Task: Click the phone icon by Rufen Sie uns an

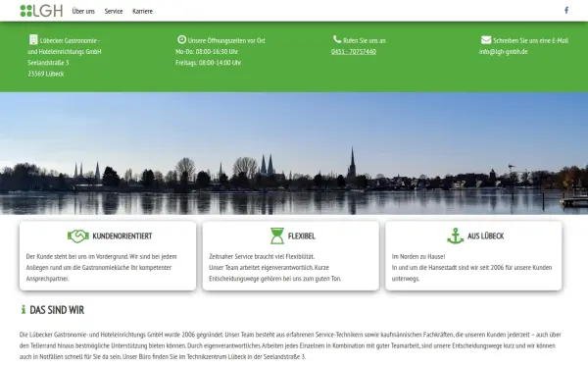Action: pos(337,39)
